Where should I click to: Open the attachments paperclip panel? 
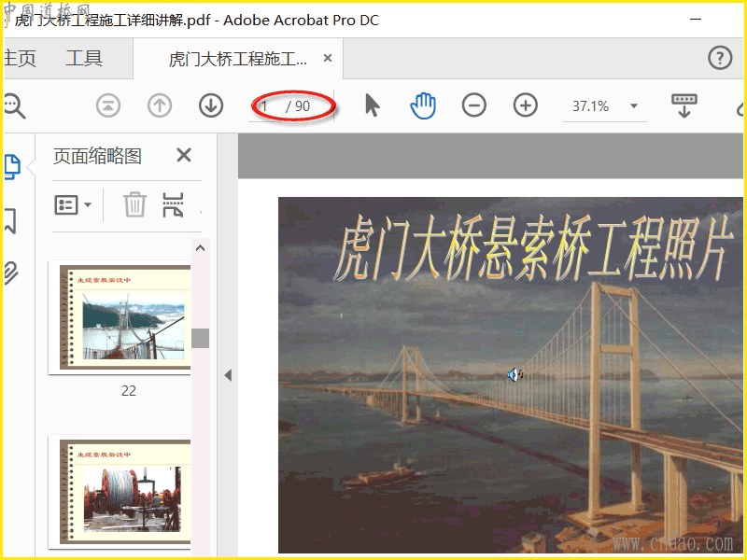click(11, 273)
